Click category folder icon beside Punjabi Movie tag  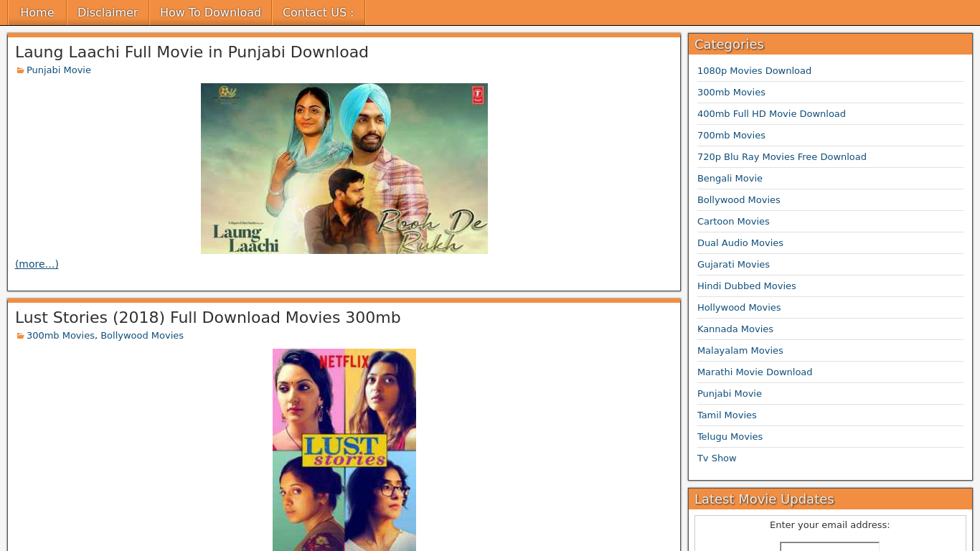click(20, 70)
